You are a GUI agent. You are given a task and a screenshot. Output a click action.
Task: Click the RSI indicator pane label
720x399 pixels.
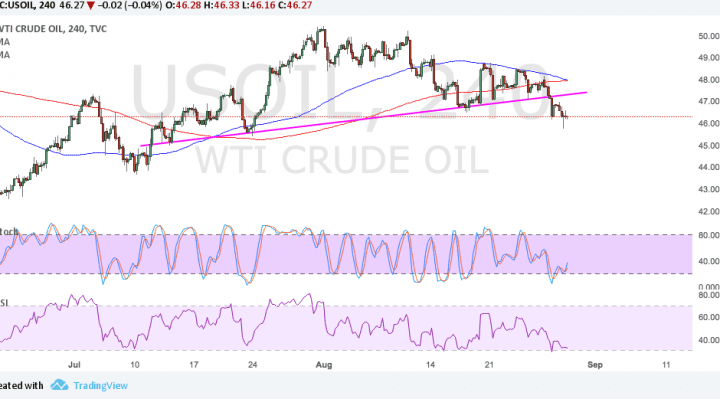coord(4,303)
